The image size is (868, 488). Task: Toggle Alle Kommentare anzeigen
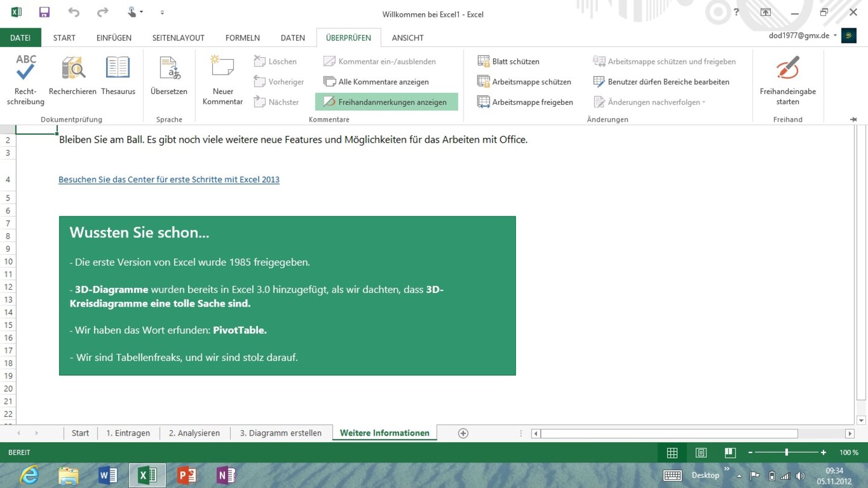click(x=376, y=82)
